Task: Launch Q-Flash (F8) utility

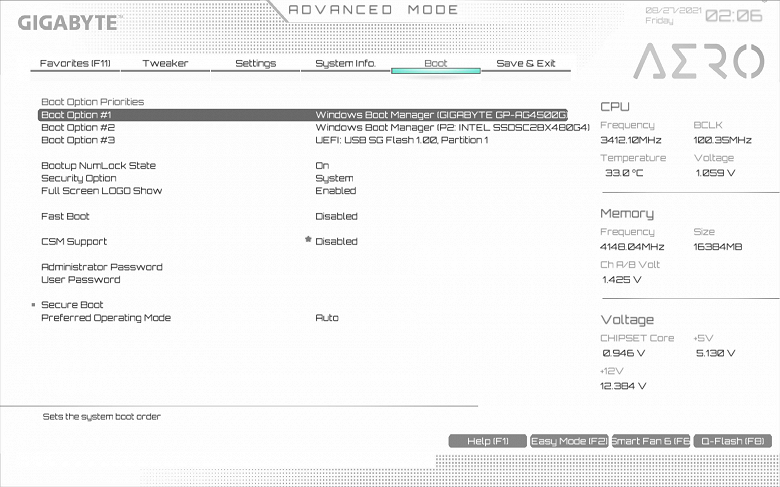Action: click(733, 441)
